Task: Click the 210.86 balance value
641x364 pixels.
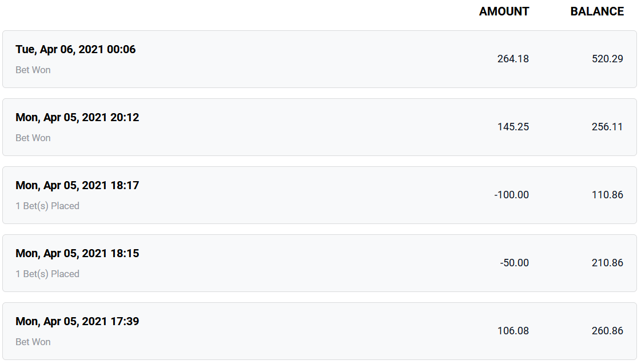Action: (x=607, y=263)
